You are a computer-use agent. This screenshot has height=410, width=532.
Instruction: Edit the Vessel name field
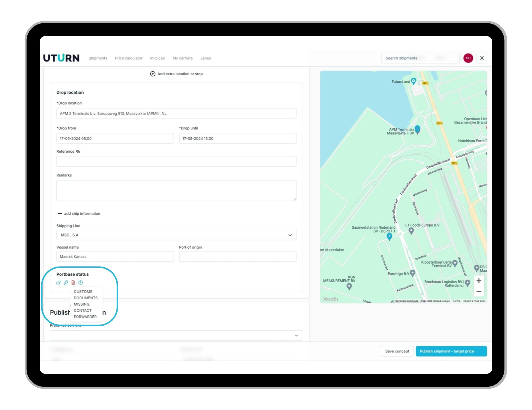115,256
